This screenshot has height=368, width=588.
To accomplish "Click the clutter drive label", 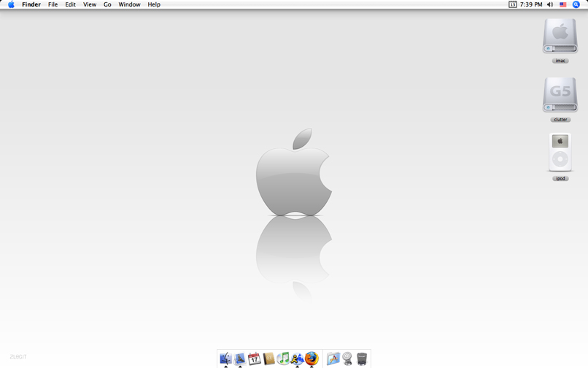I will click(x=560, y=120).
